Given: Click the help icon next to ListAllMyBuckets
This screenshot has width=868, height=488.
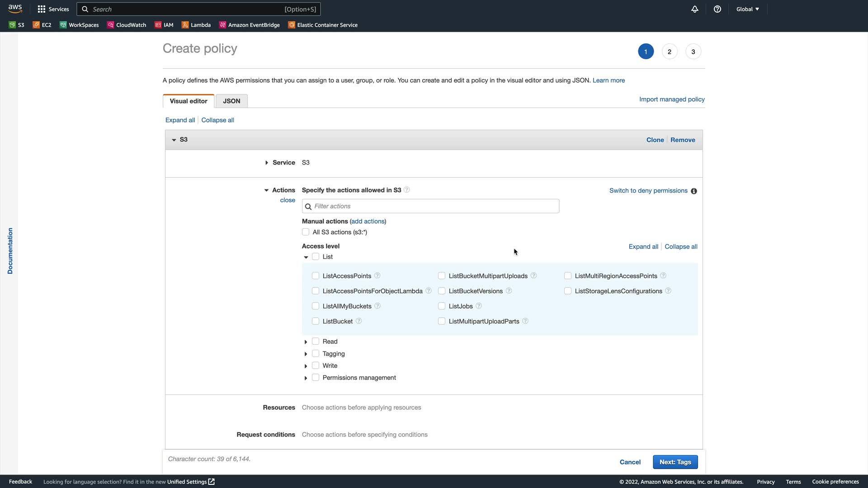Looking at the screenshot, I should 377,306.
